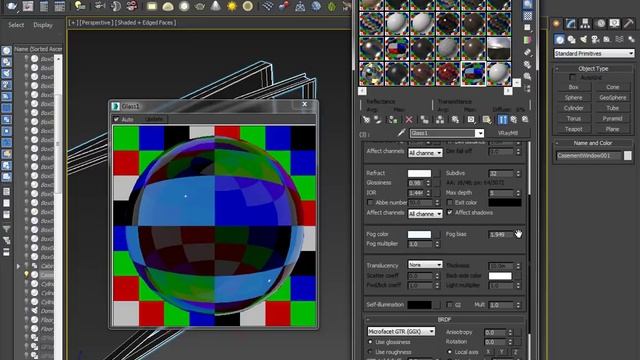The width and height of the screenshot is (640, 360).
Task: Click the Make Unique icon
Action: pyautogui.click(x=440, y=120)
